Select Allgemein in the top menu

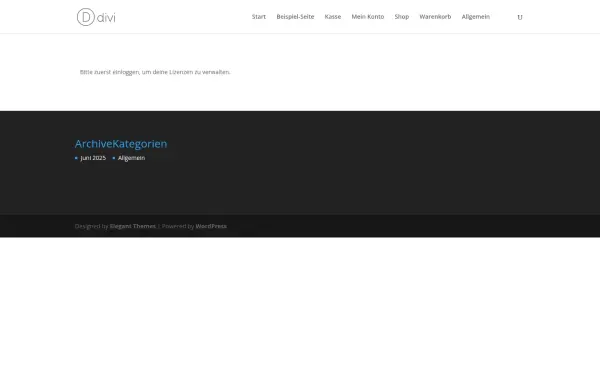click(476, 16)
